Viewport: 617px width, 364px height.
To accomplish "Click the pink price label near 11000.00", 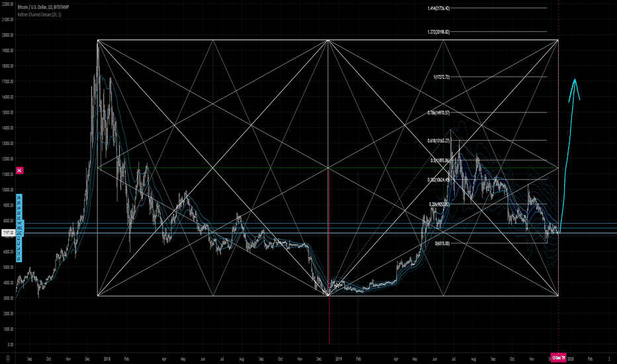I will click(19, 170).
